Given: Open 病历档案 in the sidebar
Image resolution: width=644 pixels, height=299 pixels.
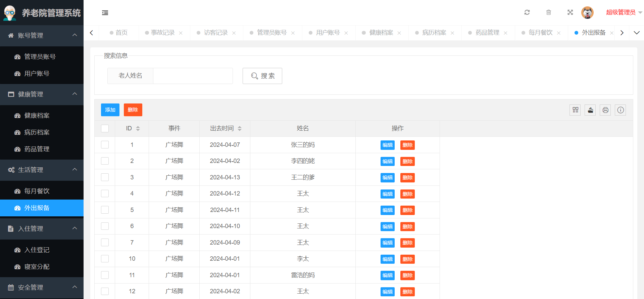Looking at the screenshot, I should [42, 132].
